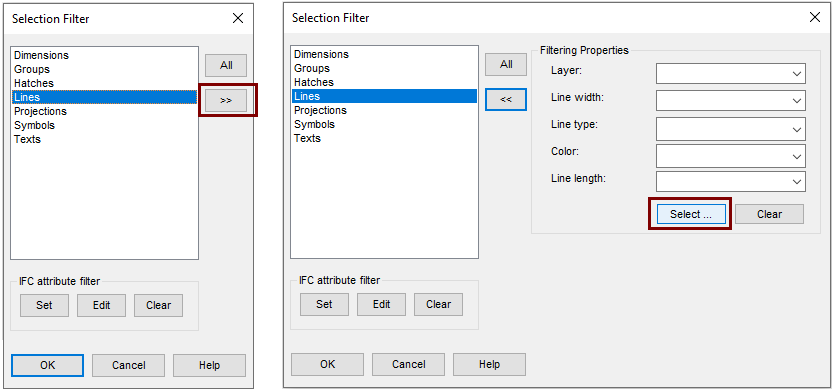The height and width of the screenshot is (392, 834).
Task: Open Help from left dialog
Action: 210,365
